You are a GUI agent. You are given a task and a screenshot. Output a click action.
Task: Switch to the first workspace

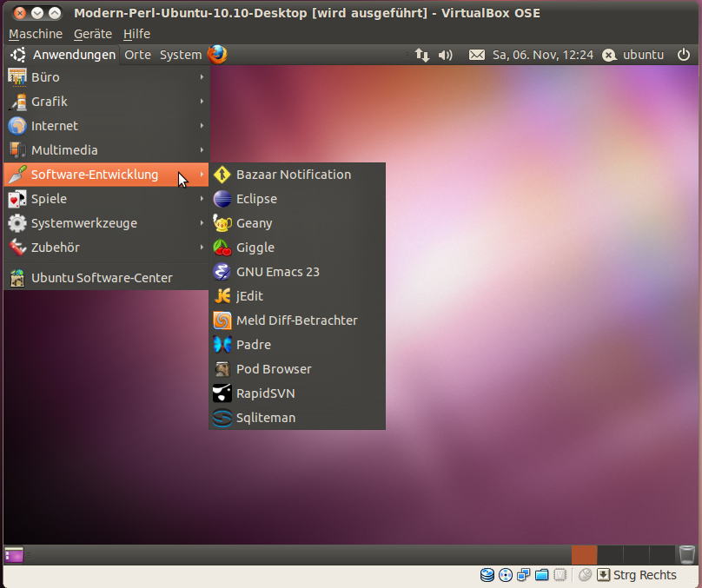tap(584, 555)
